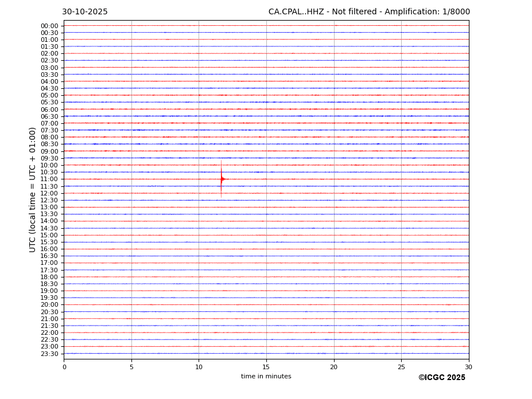Click the 25 minute x-axis tick label
532x399 pixels.
point(401,367)
